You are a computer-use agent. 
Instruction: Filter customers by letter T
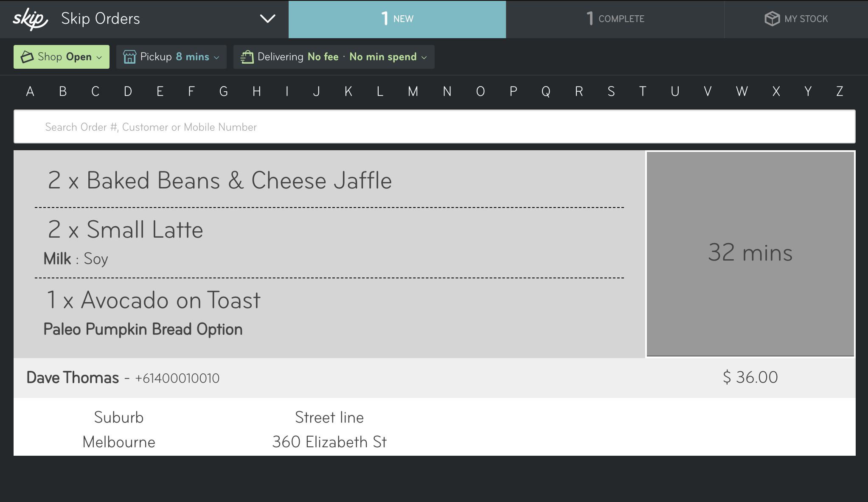(643, 91)
